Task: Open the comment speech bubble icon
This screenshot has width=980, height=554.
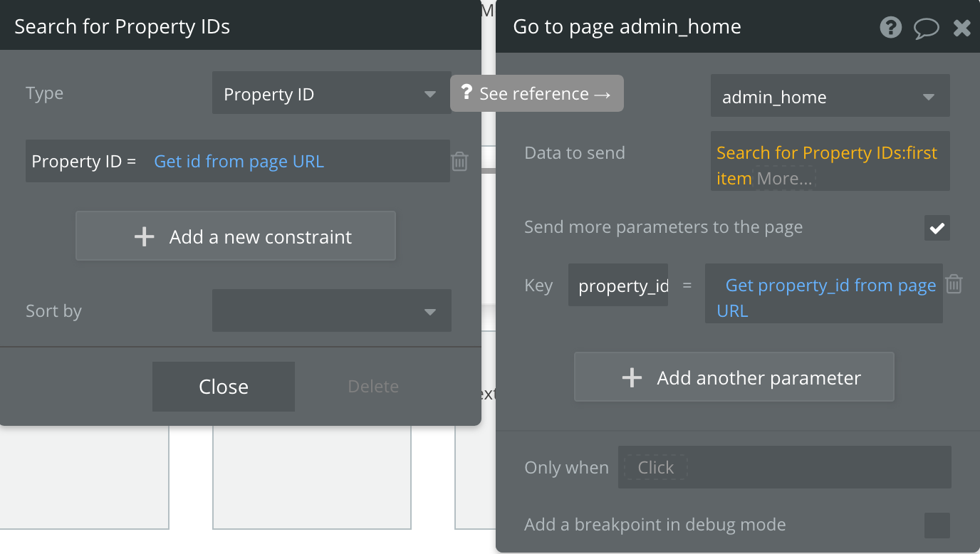Action: 926,28
